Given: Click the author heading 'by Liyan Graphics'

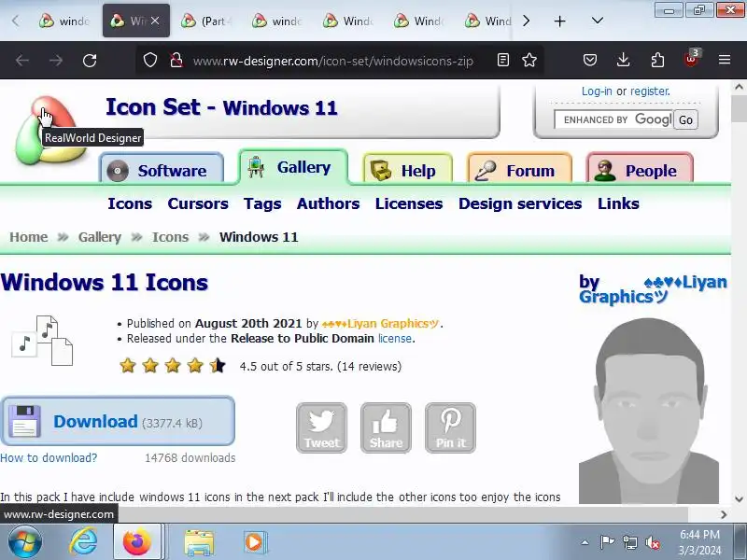Looking at the screenshot, I should pos(653,289).
